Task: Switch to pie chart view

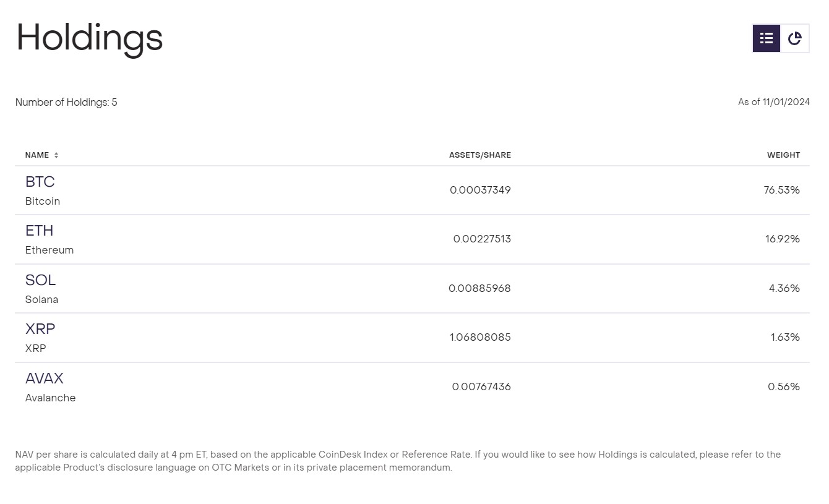Action: [x=795, y=38]
